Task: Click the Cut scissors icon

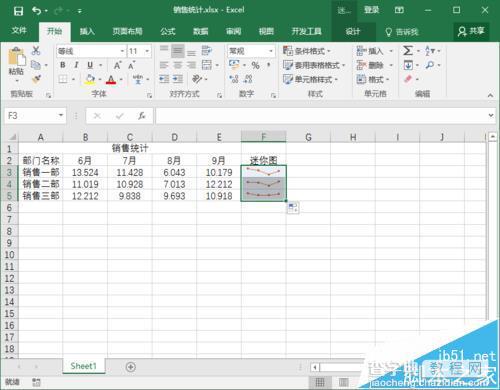Action: tap(36, 51)
